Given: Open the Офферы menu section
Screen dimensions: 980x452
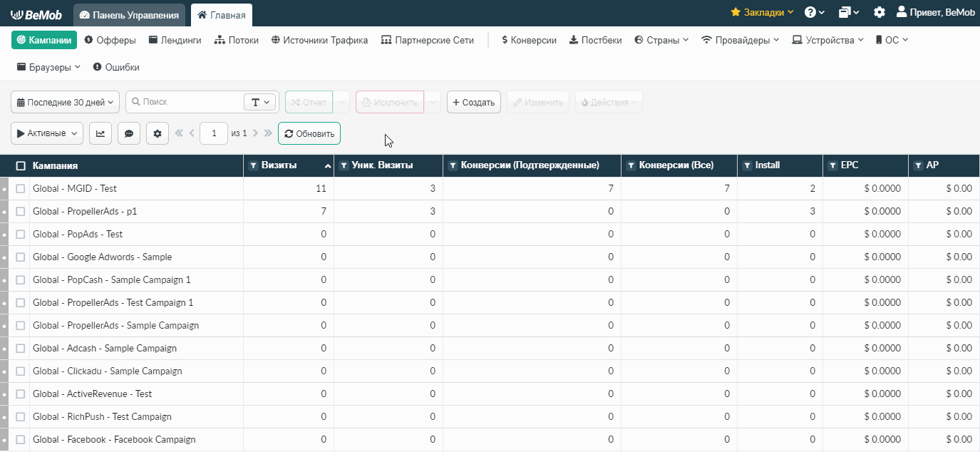Looking at the screenshot, I should click(110, 40).
